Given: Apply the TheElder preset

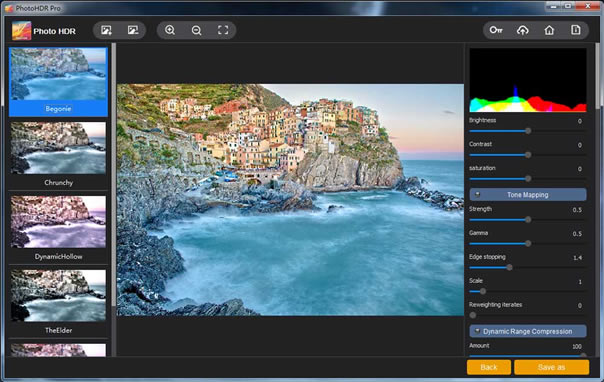Looking at the screenshot, I should pos(58,303).
